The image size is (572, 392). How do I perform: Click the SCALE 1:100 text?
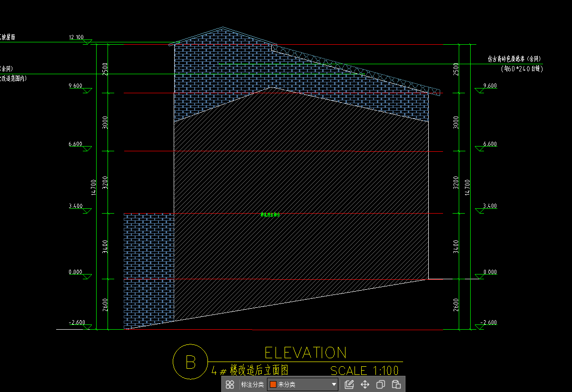click(365, 371)
